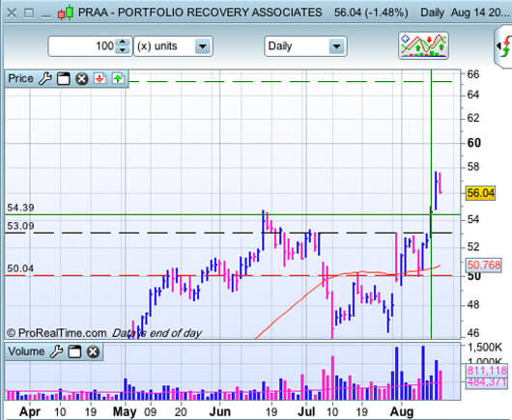The image size is (512, 420).
Task: Close the chart window with title X
Action: pyautogui.click(x=12, y=14)
